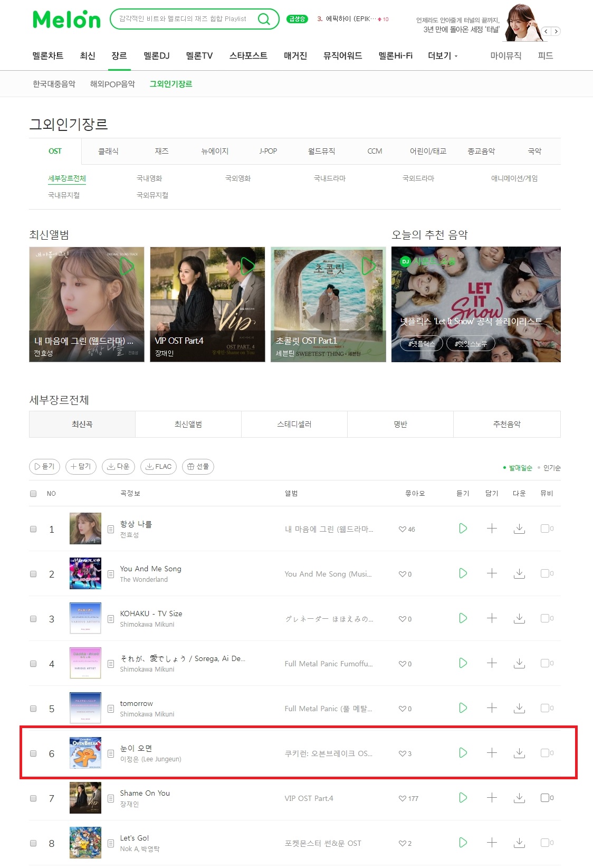Add track 1 항상 나를 to playlist
This screenshot has height=868, width=593.
coord(492,529)
